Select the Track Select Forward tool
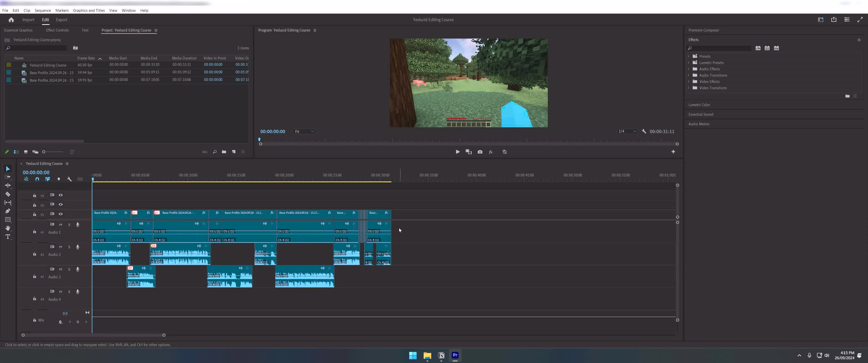868x363 pixels. click(8, 177)
